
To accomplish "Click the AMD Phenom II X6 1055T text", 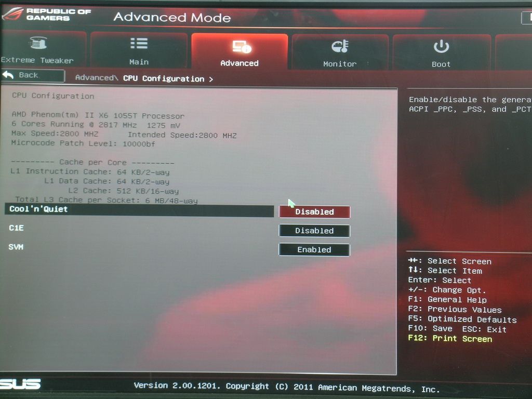I will click(98, 115).
